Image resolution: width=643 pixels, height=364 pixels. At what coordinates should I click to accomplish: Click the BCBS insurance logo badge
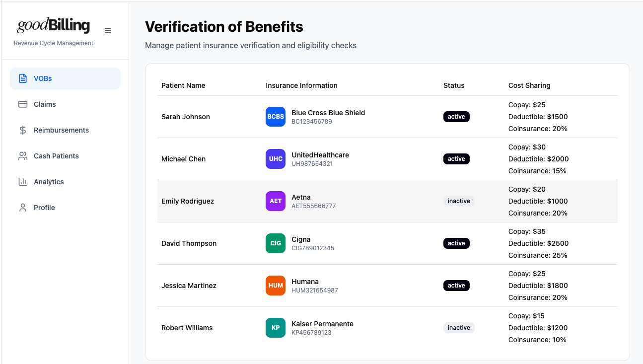[276, 117]
